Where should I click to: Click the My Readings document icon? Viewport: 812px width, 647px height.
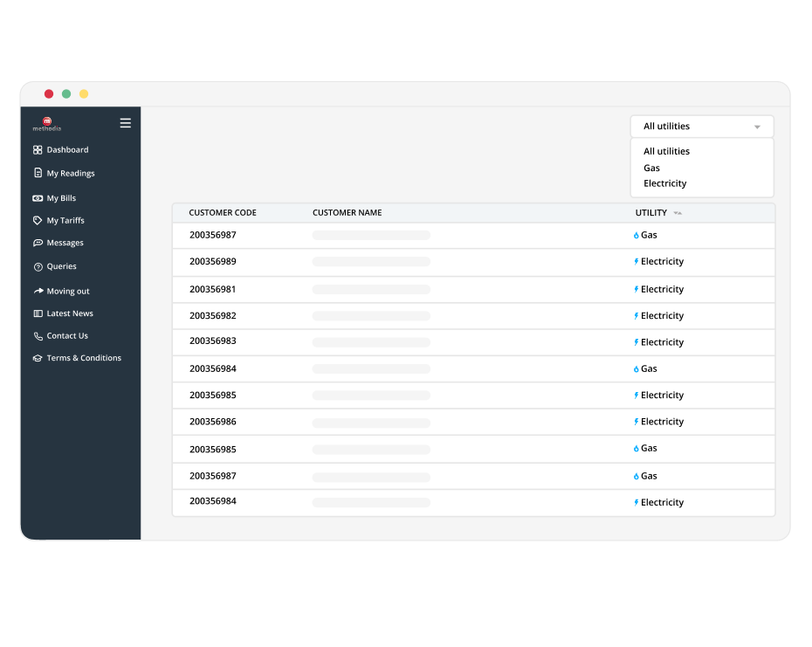(38, 173)
